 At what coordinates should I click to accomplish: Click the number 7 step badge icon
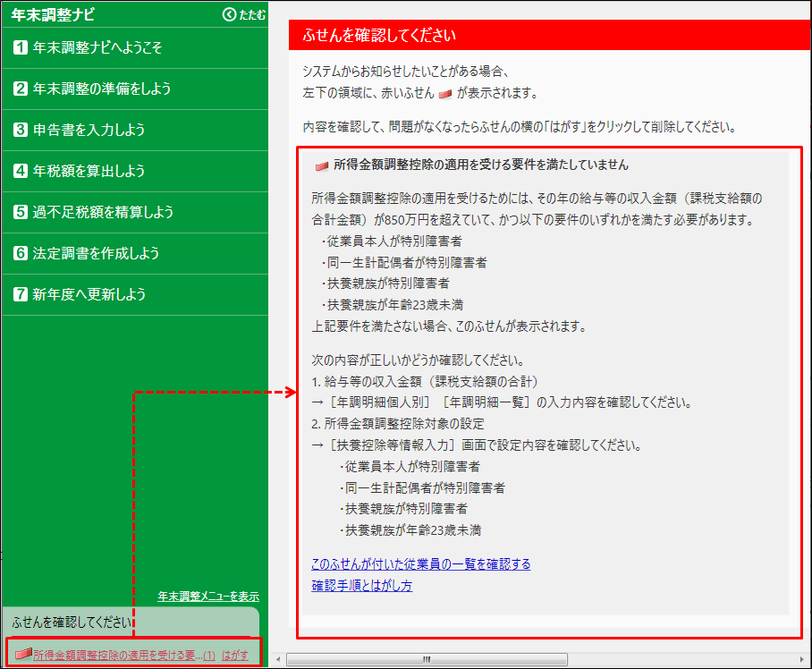[21, 294]
